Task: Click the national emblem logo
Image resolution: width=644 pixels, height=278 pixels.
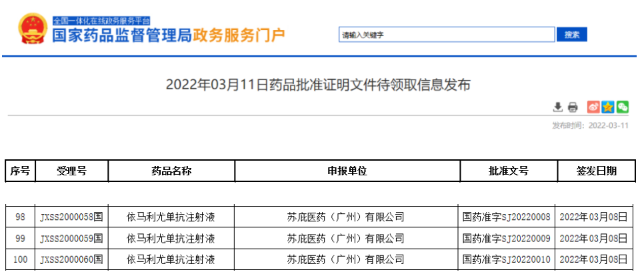Action: point(31,29)
